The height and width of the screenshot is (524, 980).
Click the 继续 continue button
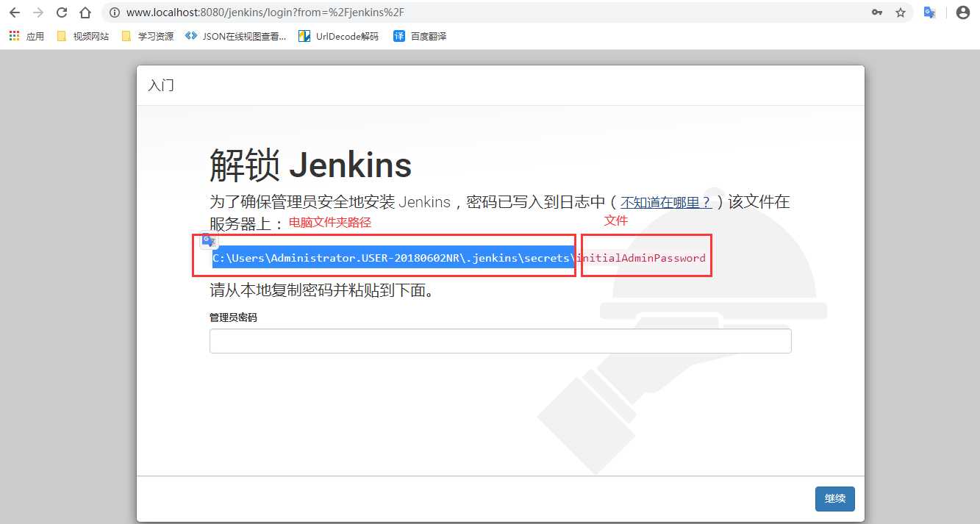click(834, 498)
